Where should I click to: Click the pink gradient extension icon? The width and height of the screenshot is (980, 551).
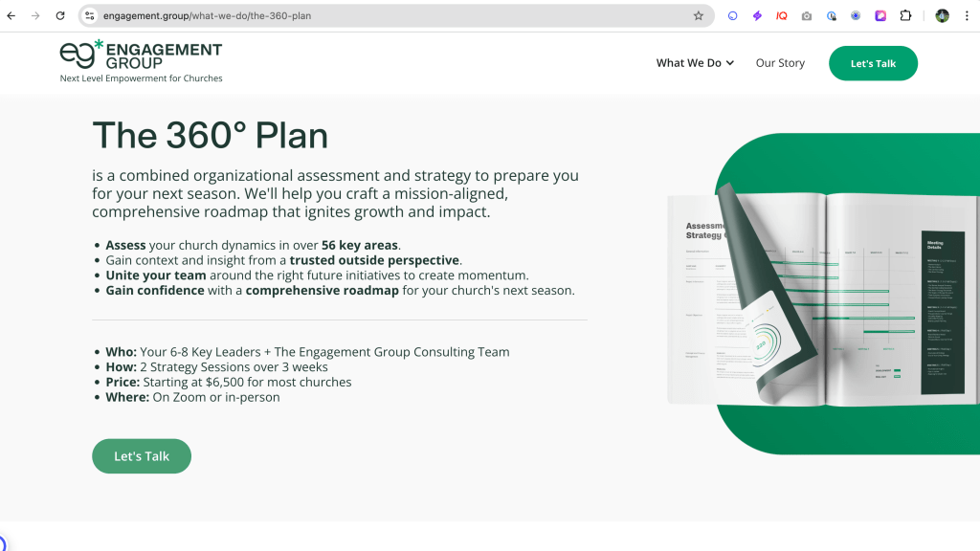coord(880,16)
